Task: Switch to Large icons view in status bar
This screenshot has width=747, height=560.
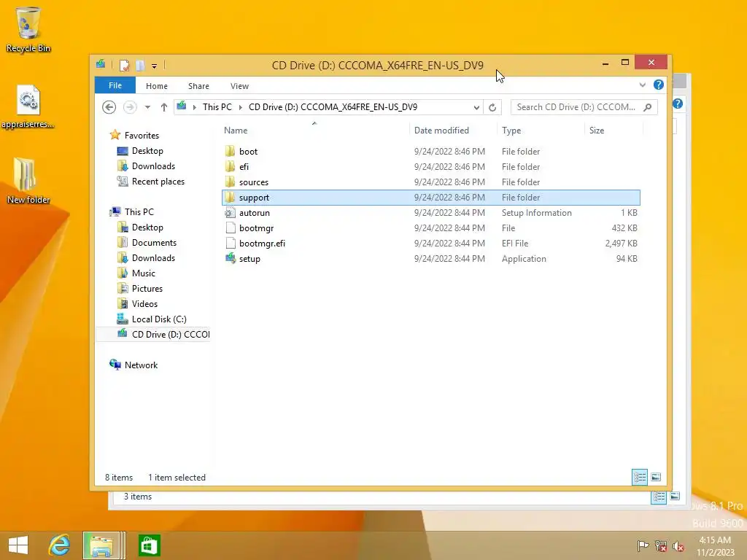Action: 656,477
